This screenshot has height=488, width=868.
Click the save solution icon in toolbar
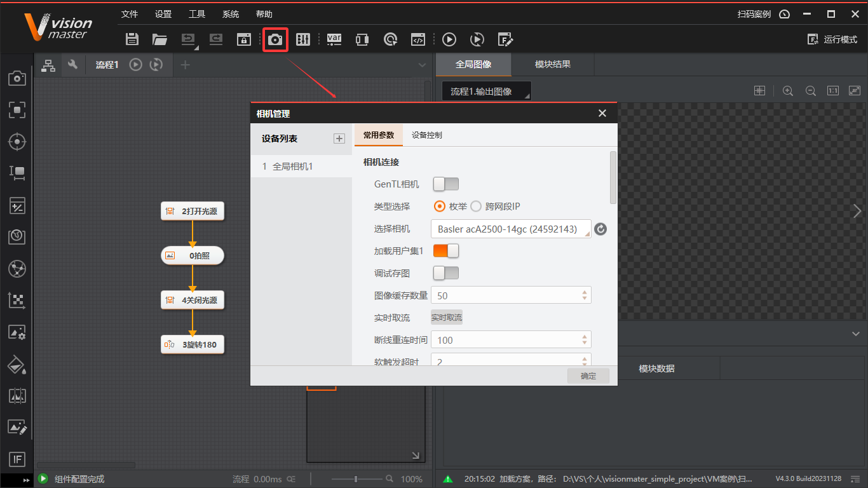tap(132, 39)
